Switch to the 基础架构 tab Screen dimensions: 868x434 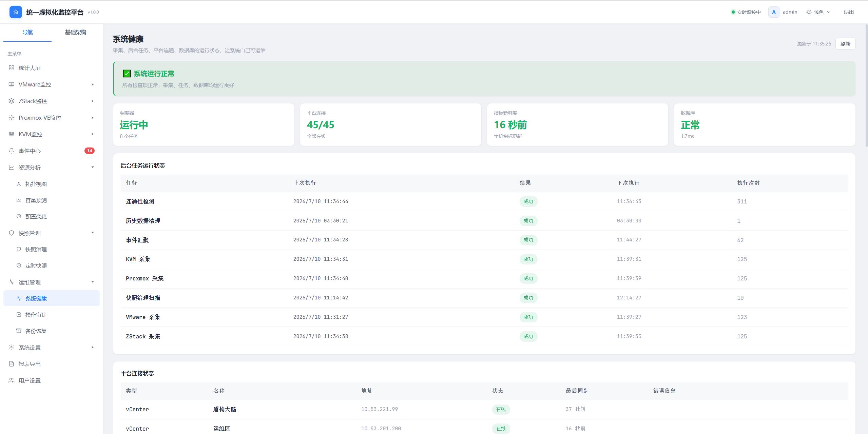[x=76, y=32]
